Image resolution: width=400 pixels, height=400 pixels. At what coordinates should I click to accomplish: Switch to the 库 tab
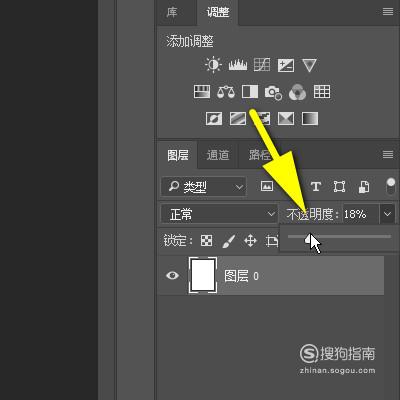tap(172, 12)
